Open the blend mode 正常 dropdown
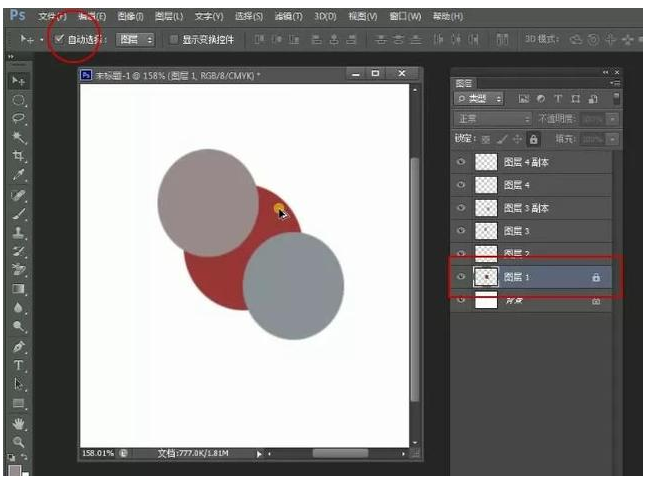The width and height of the screenshot is (646, 483). point(492,119)
